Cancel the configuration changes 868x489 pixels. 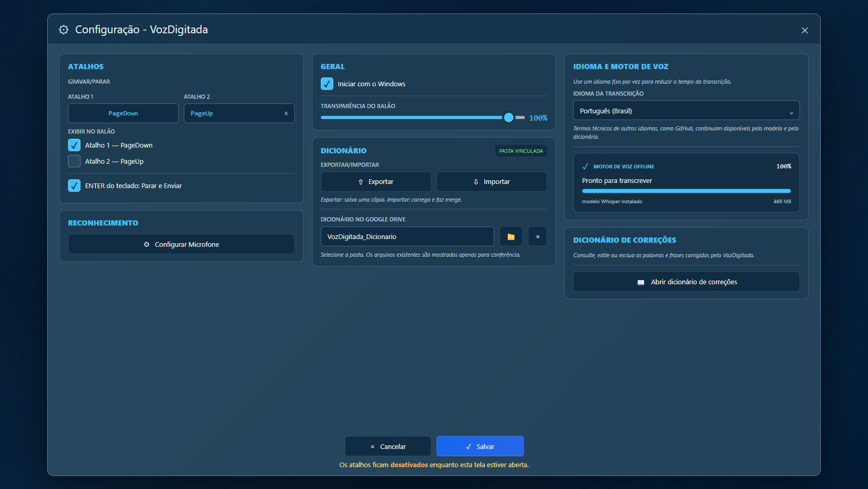388,446
